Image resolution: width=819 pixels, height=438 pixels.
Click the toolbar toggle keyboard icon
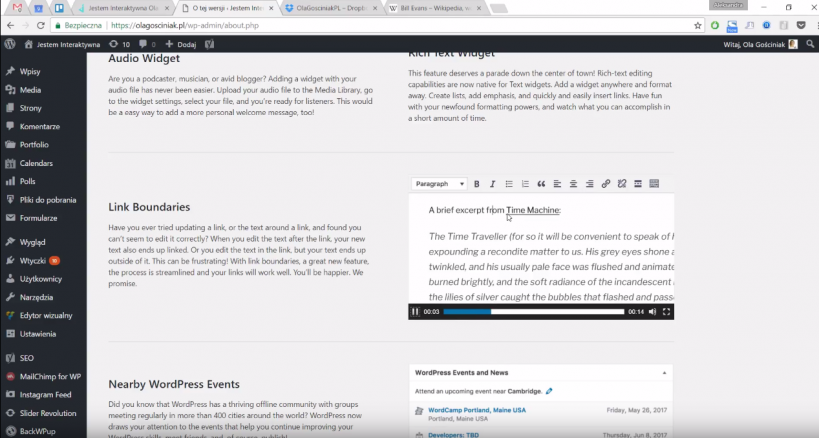pos(654,184)
